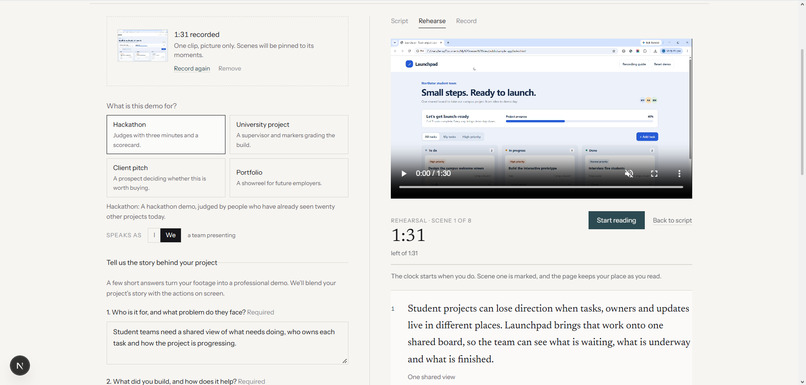Screen dimensions: 806x385
Task: Click 'Tell us the story behind your project'
Action: point(162,262)
